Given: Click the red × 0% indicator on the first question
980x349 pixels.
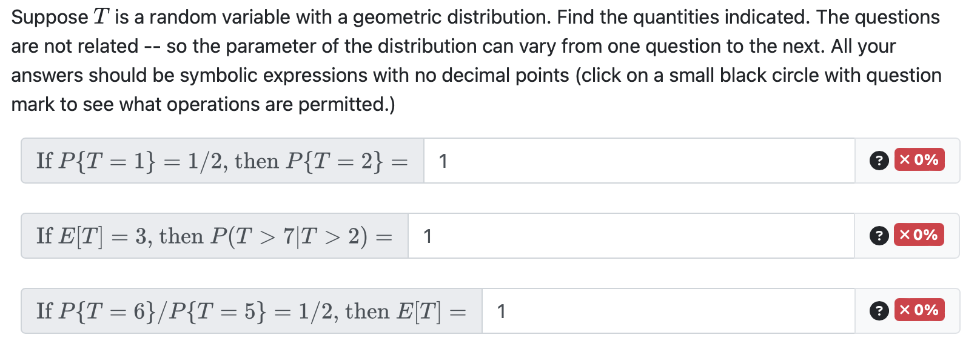Looking at the screenshot, I should pos(918,161).
